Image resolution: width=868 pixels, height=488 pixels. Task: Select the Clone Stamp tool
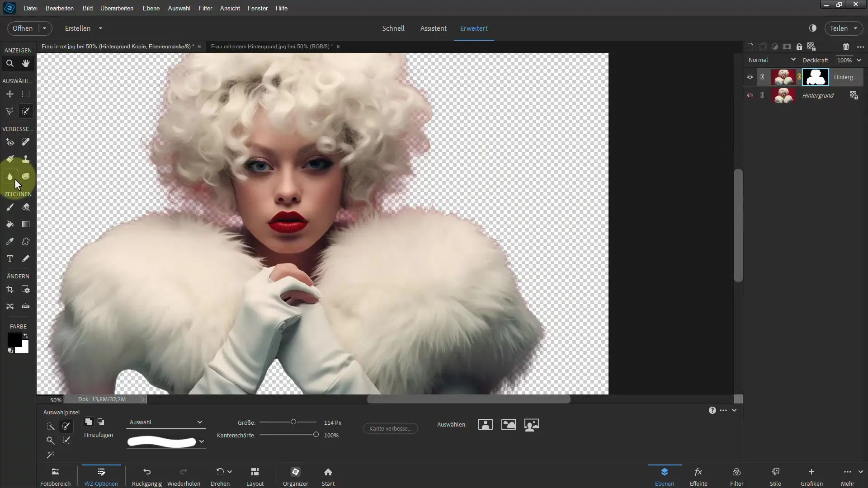click(x=26, y=159)
